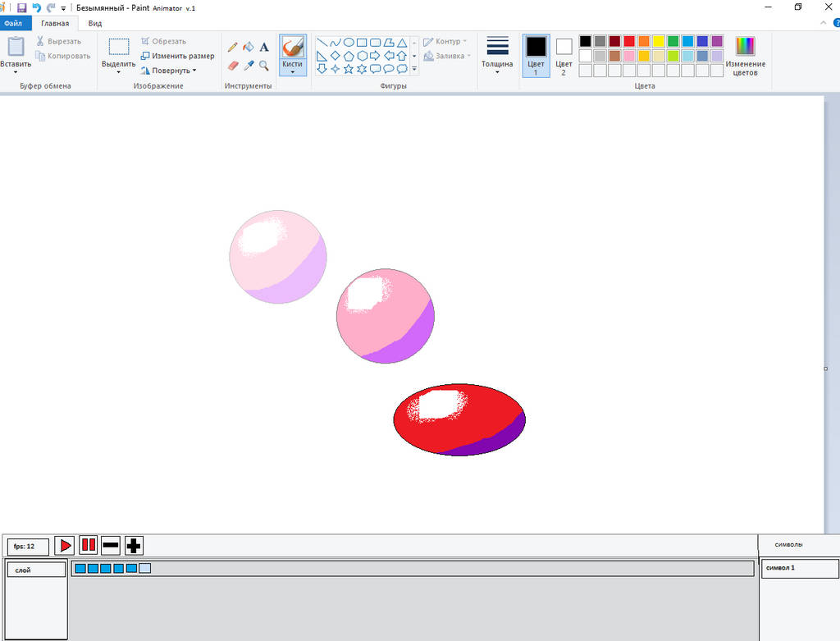
Task: Open Customize Quick Access Toolbar arrow
Action: coord(63,8)
